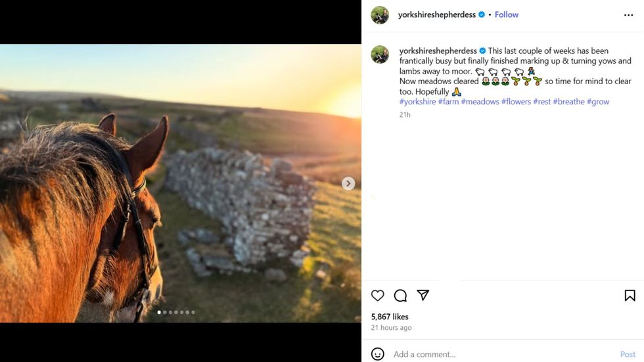View the 5,867 likes list
644x362 pixels.
coord(390,317)
